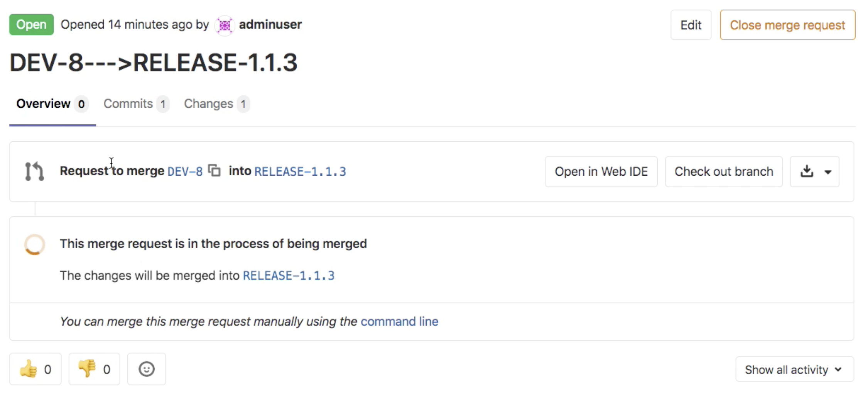Open the add reaction smiley picker

point(147,369)
